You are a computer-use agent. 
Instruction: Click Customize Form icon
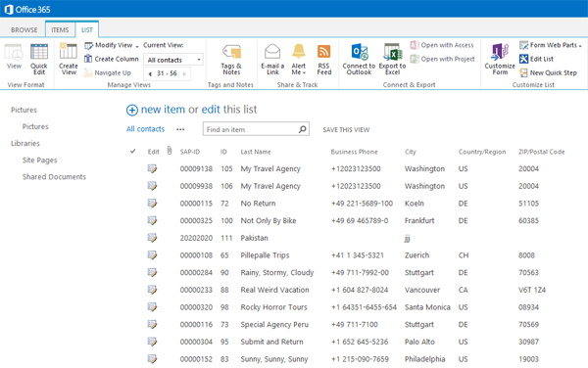tap(500, 52)
